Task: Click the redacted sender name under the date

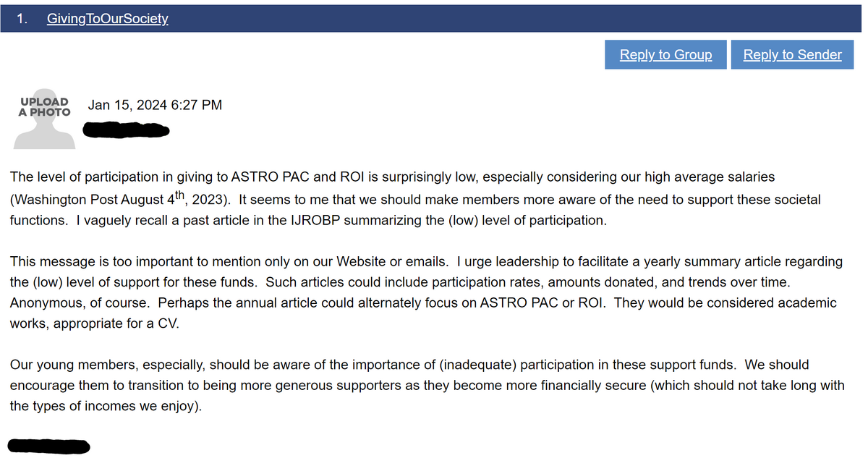Action: tap(126, 131)
